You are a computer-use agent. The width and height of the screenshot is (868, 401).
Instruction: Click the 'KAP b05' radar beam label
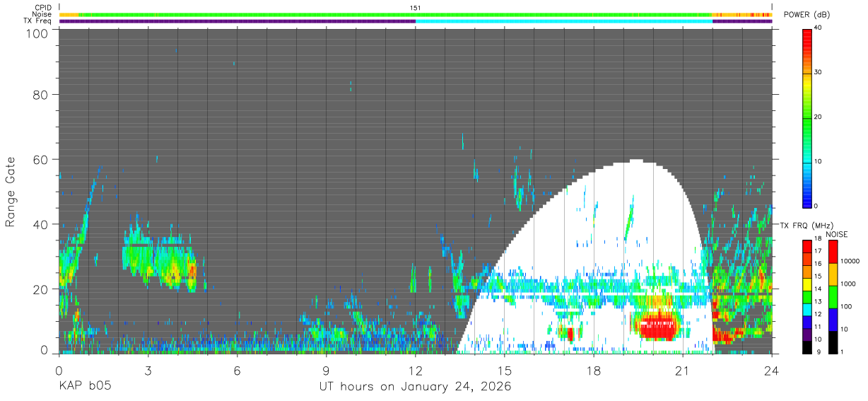tap(85, 387)
